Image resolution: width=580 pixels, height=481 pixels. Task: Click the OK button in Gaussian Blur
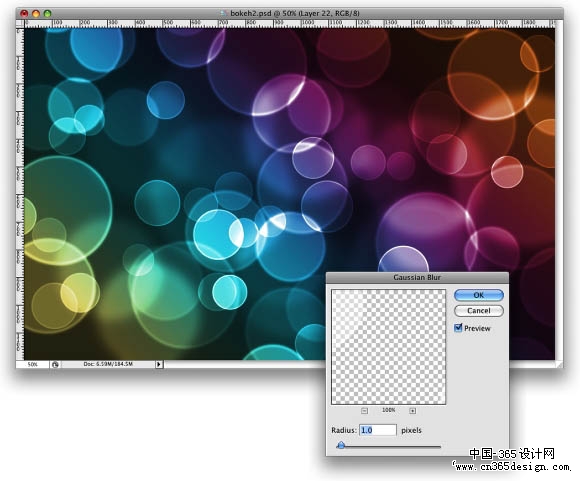[x=479, y=295]
